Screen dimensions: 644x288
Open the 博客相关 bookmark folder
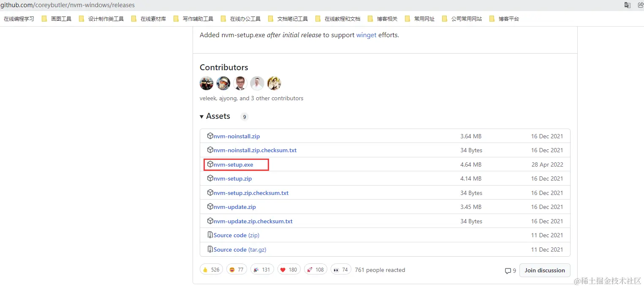[x=383, y=19]
